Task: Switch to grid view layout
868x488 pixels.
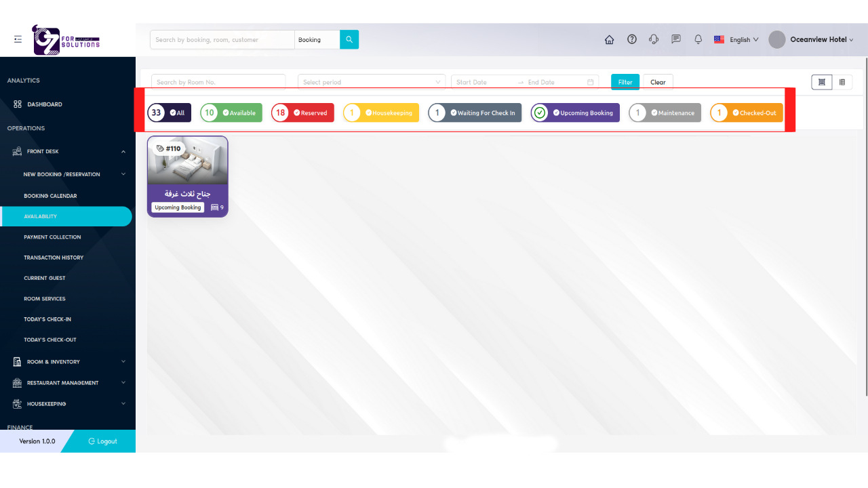Action: 821,82
